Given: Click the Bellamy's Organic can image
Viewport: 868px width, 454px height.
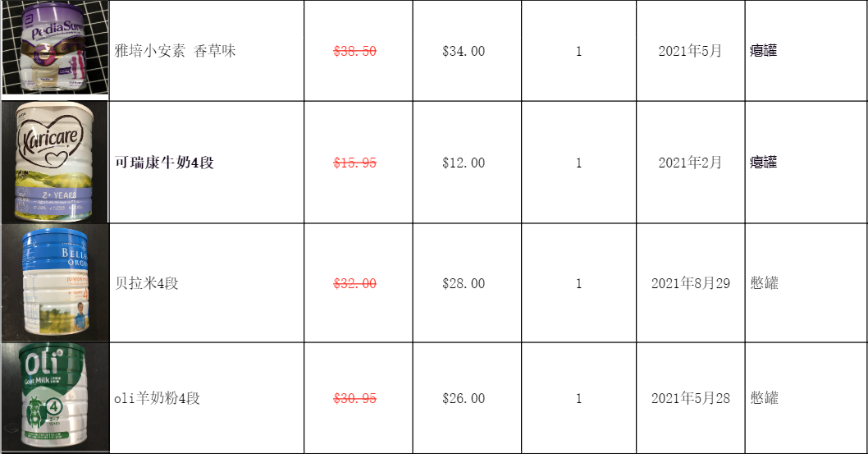Looking at the screenshot, I should [54, 283].
